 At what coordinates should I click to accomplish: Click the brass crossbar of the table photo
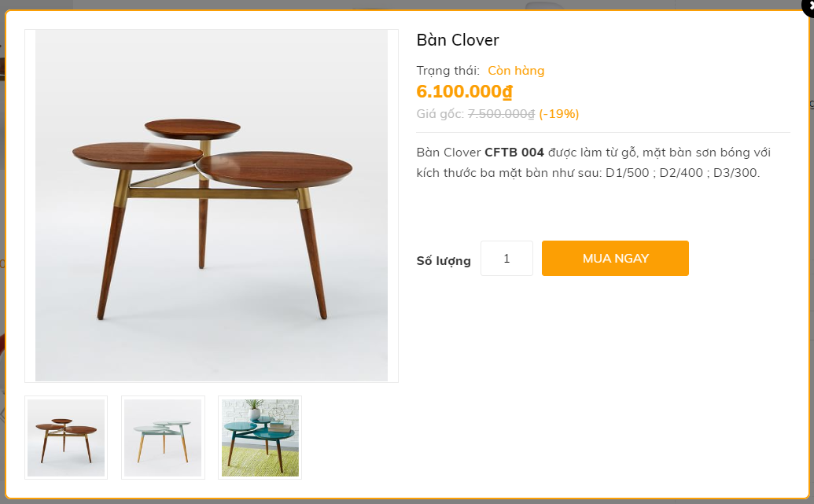click(214, 193)
